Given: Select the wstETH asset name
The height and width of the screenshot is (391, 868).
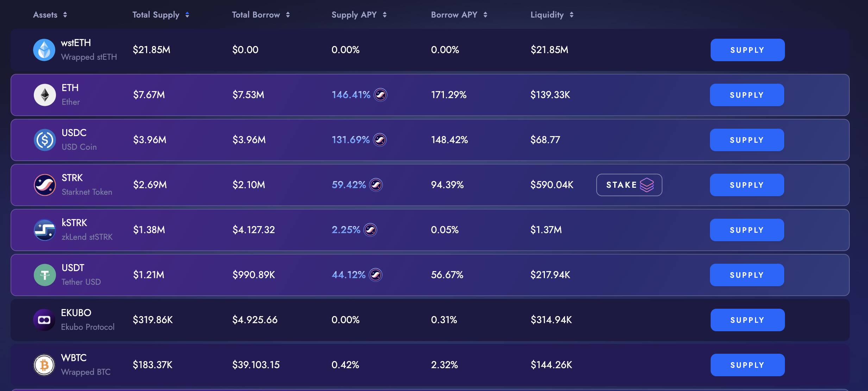Looking at the screenshot, I should [x=76, y=43].
